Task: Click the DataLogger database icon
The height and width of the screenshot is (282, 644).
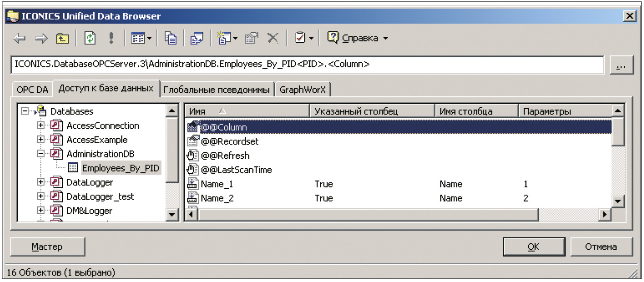Action: click(57, 182)
